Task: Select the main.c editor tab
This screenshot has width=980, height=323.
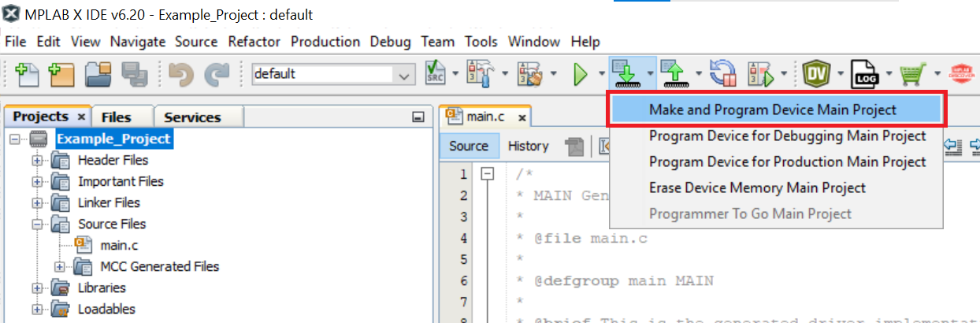Action: [x=485, y=117]
